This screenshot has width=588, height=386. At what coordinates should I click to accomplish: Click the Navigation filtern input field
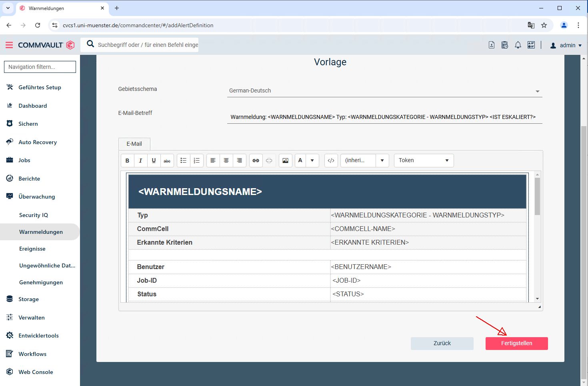pos(40,67)
